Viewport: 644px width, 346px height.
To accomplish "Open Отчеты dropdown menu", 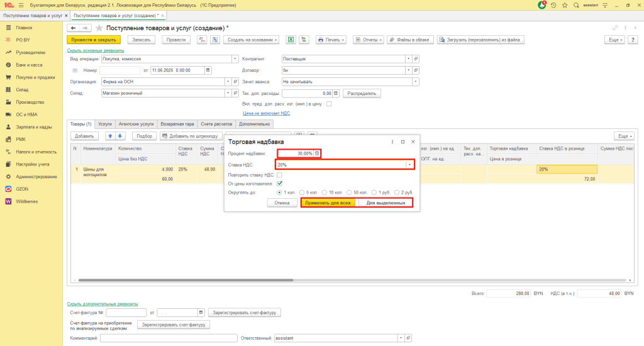I will (x=369, y=40).
